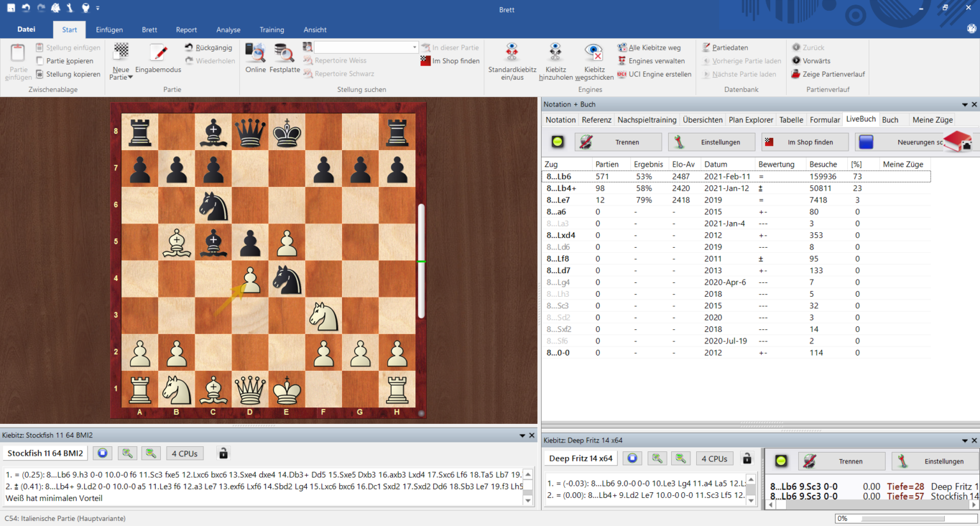Open the Stellung suchen combo box
This screenshot has width=980, height=526.
[x=366, y=47]
